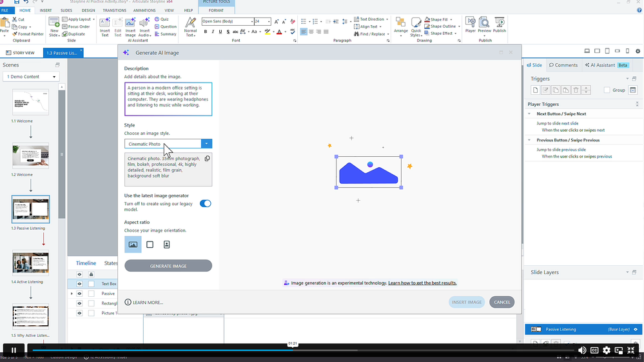This screenshot has height=362, width=644.
Task: Click the CANCEL button in dialog
Action: [502, 302]
